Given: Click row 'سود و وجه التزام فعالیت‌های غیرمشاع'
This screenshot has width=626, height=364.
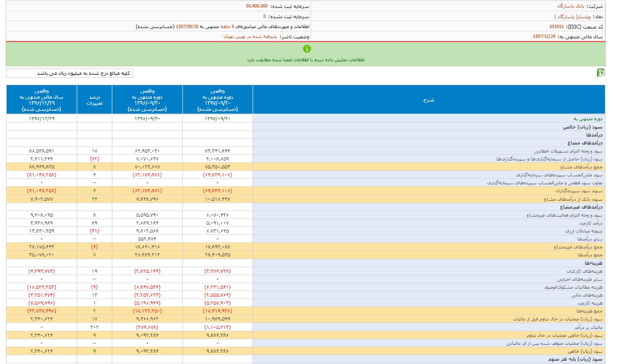Looking at the screenshot, I should (x=306, y=215).
